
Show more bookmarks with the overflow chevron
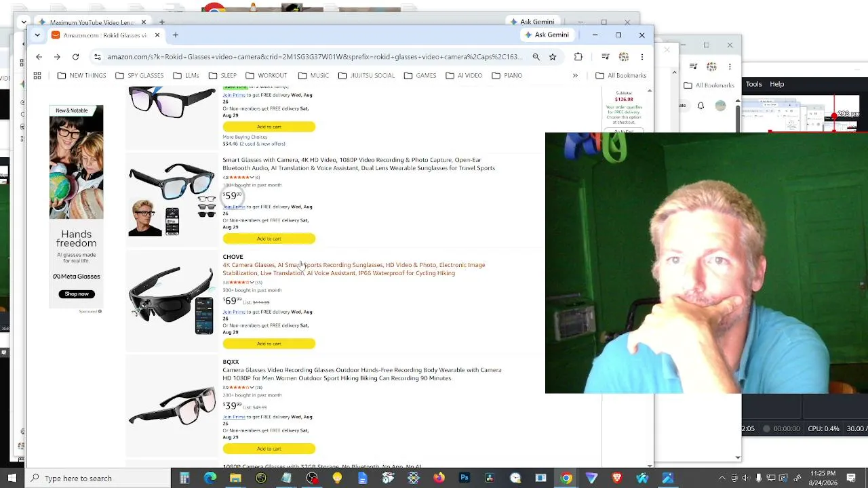tap(575, 75)
